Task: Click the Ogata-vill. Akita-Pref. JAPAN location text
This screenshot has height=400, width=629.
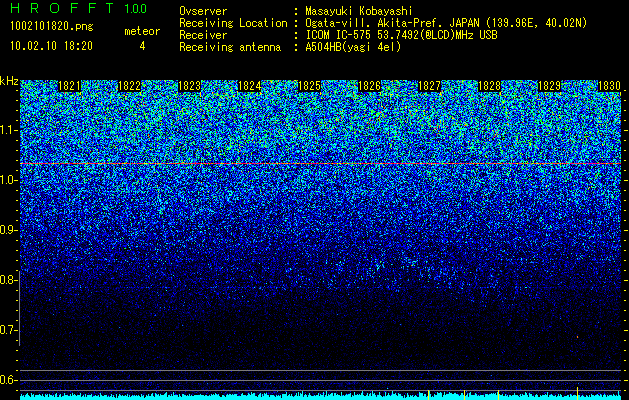Action: tap(445, 23)
